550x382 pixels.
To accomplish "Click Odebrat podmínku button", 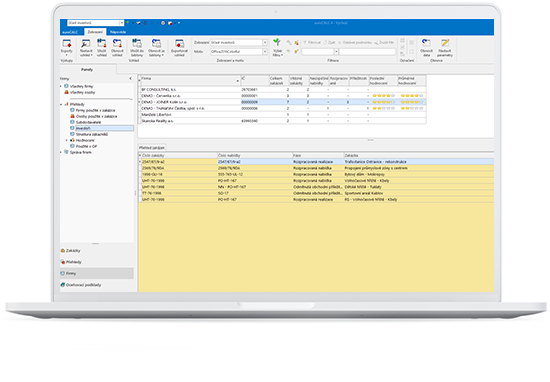I will click(355, 42).
